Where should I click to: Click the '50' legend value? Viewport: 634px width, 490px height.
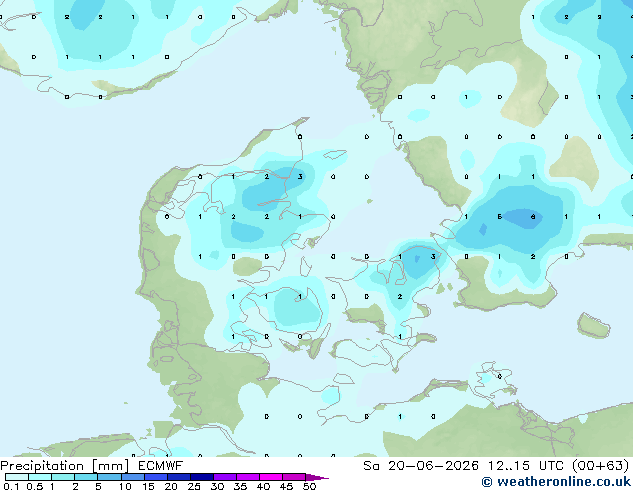pos(310,486)
